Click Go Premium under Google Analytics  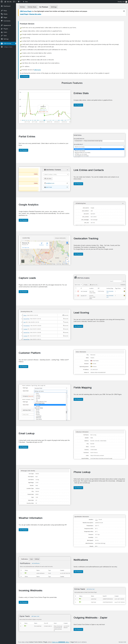[x=23, y=220]
